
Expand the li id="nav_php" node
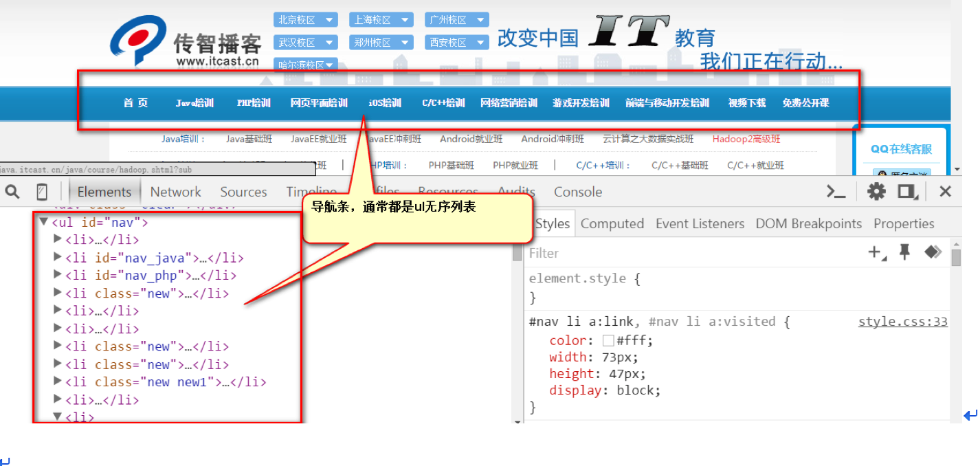(x=58, y=276)
